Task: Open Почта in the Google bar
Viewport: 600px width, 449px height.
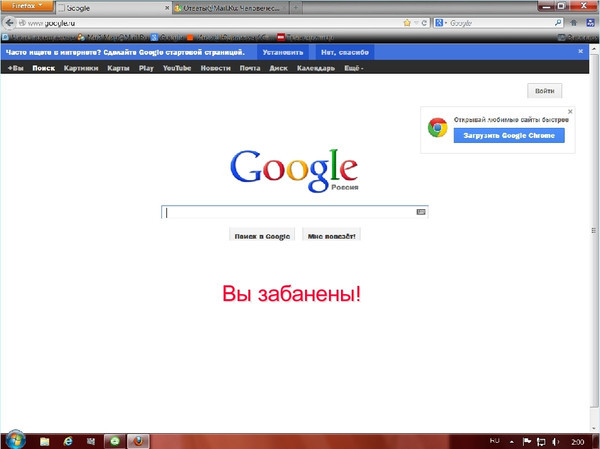Action: [250, 68]
